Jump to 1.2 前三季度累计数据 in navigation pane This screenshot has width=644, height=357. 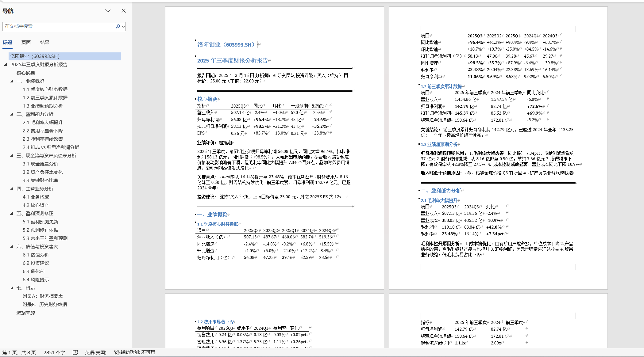pos(45,97)
